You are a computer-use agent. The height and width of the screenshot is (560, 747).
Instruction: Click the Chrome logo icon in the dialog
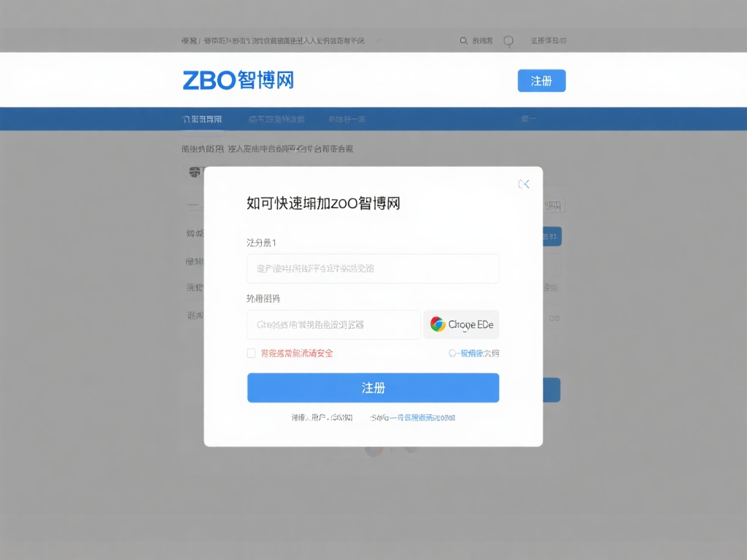pos(438,324)
